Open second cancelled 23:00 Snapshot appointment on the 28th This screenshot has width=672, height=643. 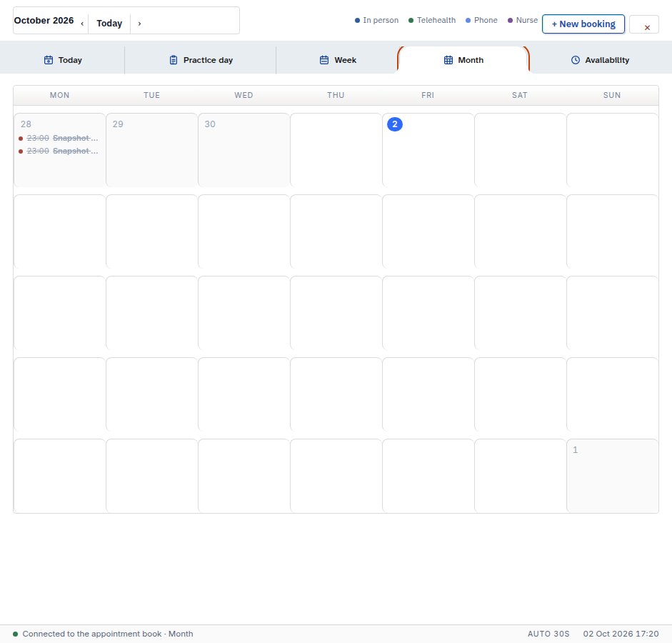[59, 151]
